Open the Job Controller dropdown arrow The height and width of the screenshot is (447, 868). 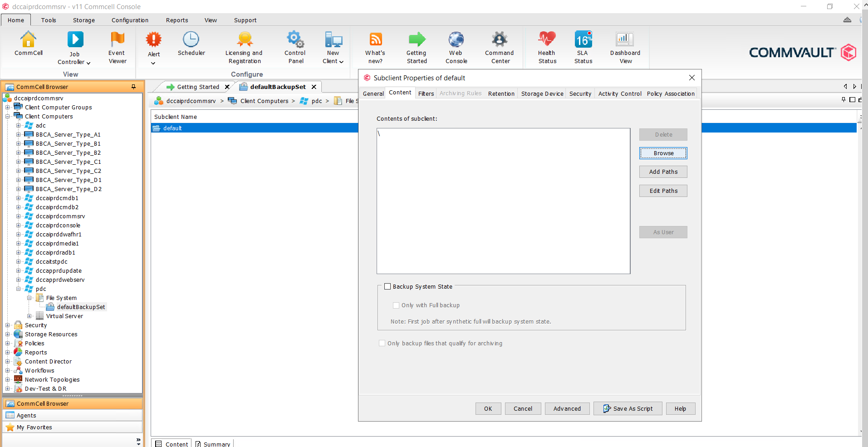click(88, 63)
